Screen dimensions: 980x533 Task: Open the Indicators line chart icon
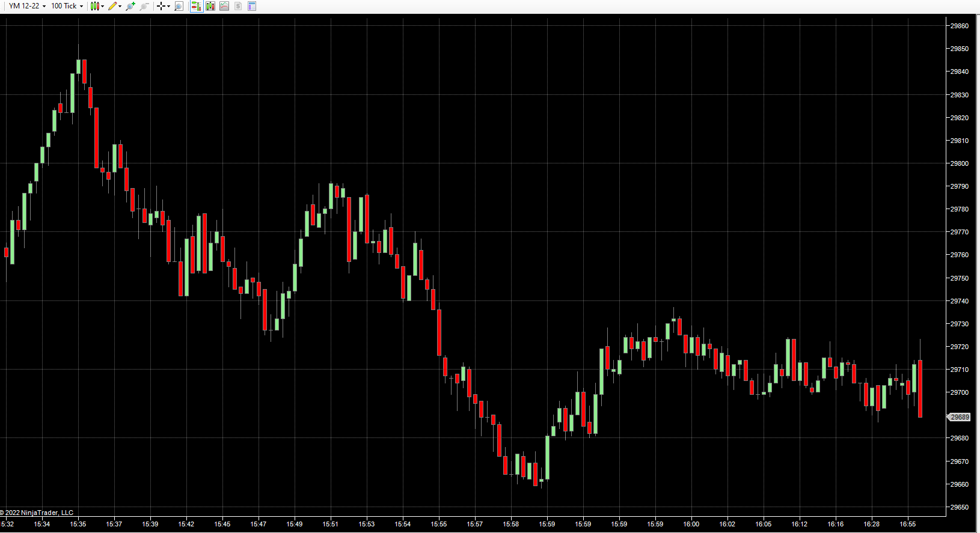tap(224, 6)
